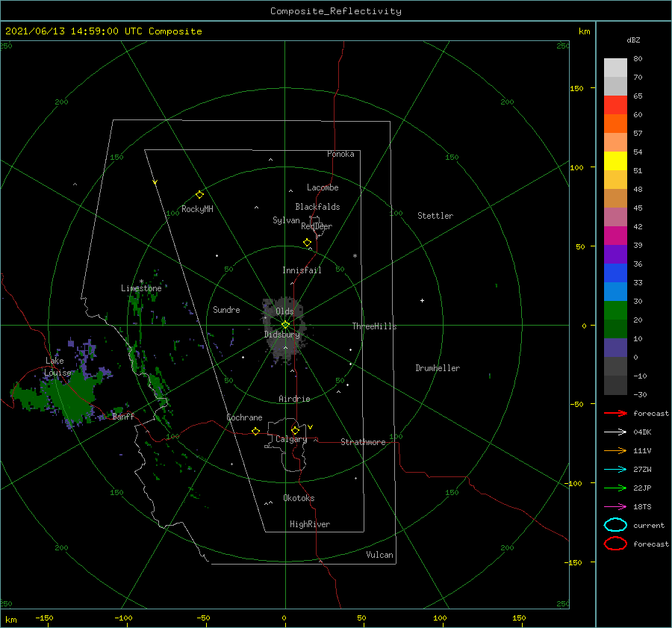Click the Drumheller label

click(438, 368)
